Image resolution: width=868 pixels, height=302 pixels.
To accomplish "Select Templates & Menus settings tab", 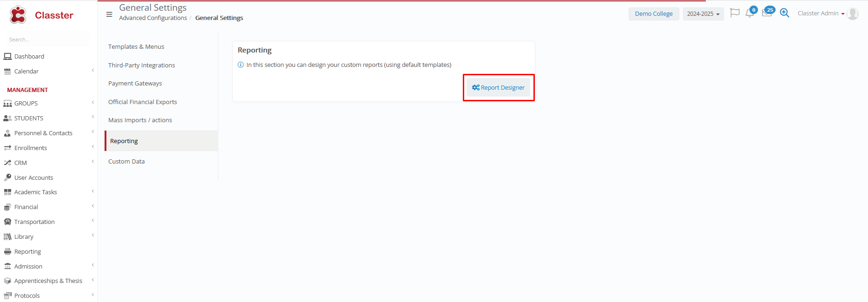I will pyautogui.click(x=136, y=47).
